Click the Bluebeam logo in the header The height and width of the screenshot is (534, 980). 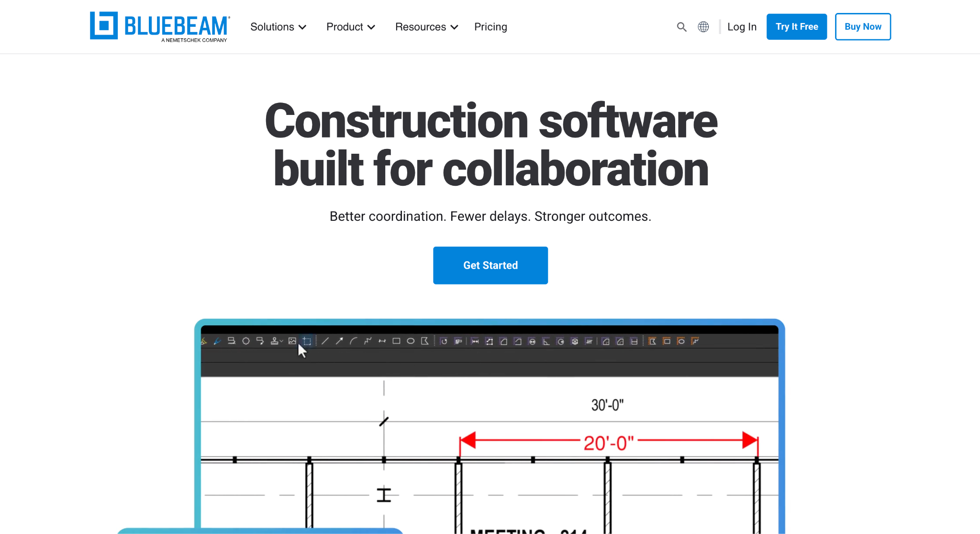click(x=160, y=27)
